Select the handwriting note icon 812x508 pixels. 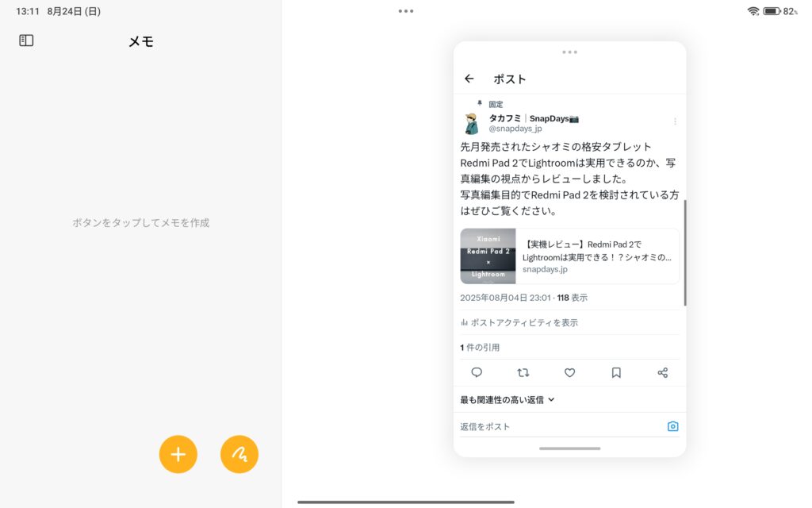point(239,454)
